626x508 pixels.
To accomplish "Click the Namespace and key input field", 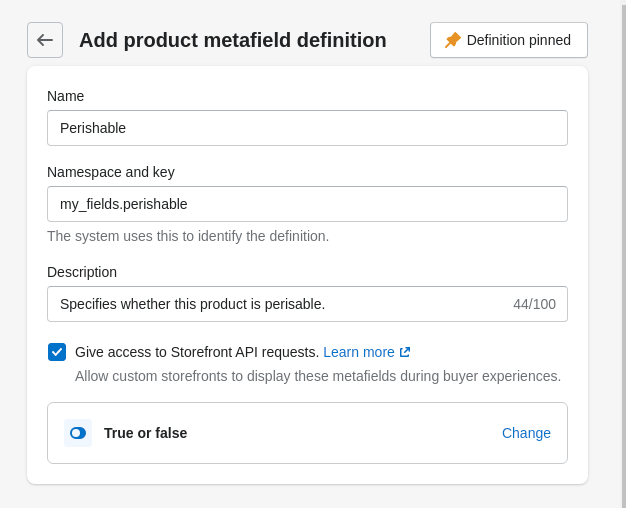I will pyautogui.click(x=307, y=204).
